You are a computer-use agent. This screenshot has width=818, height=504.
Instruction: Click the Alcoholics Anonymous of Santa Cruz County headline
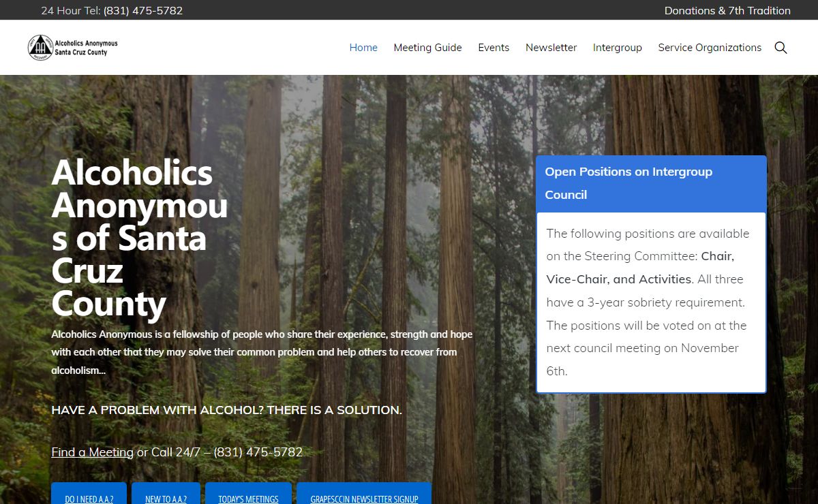coord(140,238)
